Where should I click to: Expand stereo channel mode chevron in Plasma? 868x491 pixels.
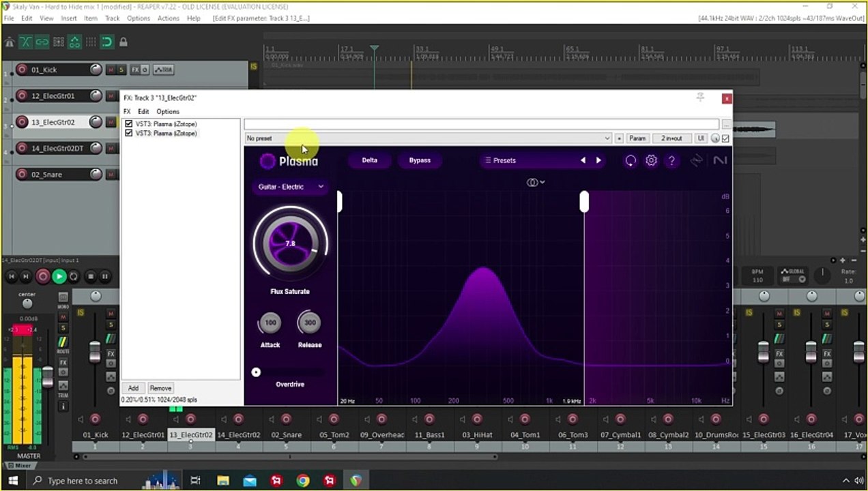(x=542, y=182)
